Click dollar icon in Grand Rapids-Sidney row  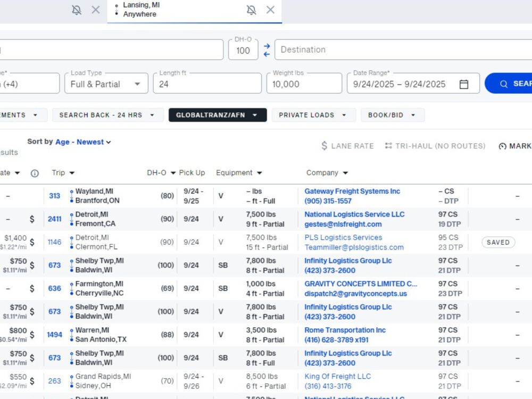[32, 381]
